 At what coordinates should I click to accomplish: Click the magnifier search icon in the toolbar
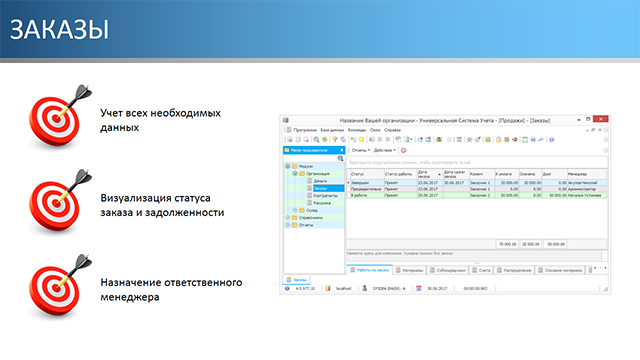click(x=316, y=140)
